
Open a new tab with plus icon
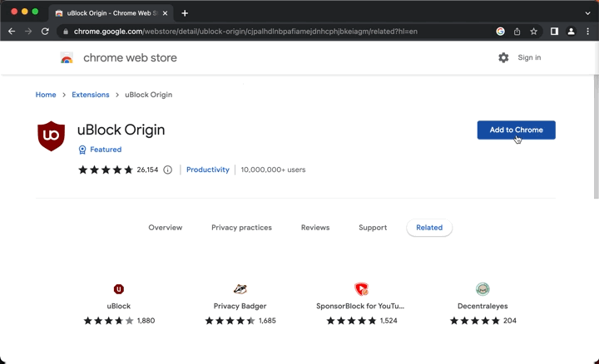185,13
